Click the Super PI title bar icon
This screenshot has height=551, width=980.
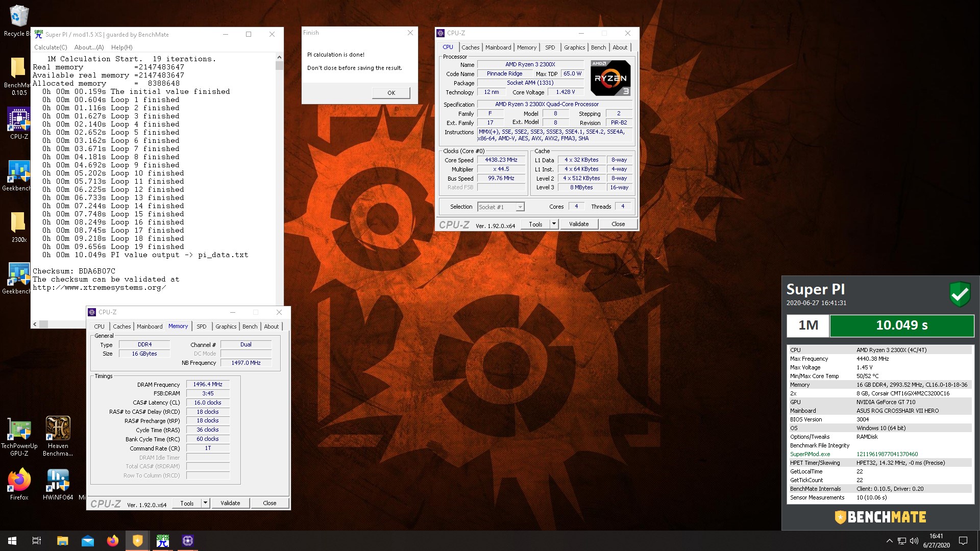point(39,34)
